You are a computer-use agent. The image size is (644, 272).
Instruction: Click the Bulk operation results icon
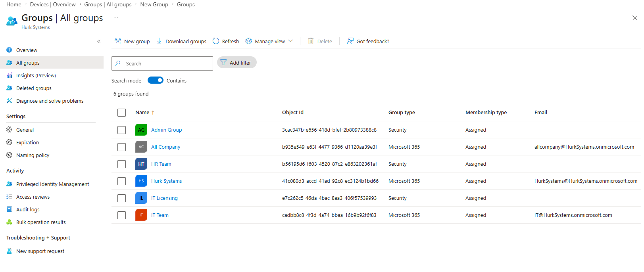9,222
